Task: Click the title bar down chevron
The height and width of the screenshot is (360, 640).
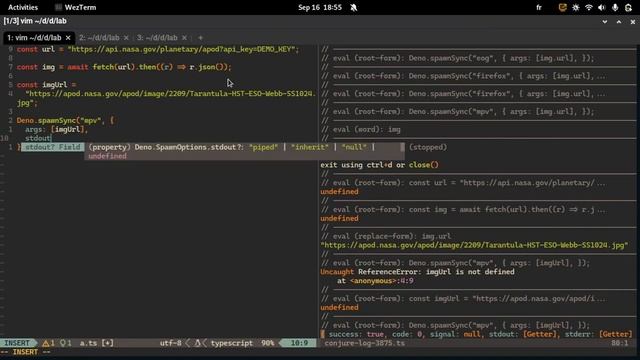Action: [x=604, y=22]
